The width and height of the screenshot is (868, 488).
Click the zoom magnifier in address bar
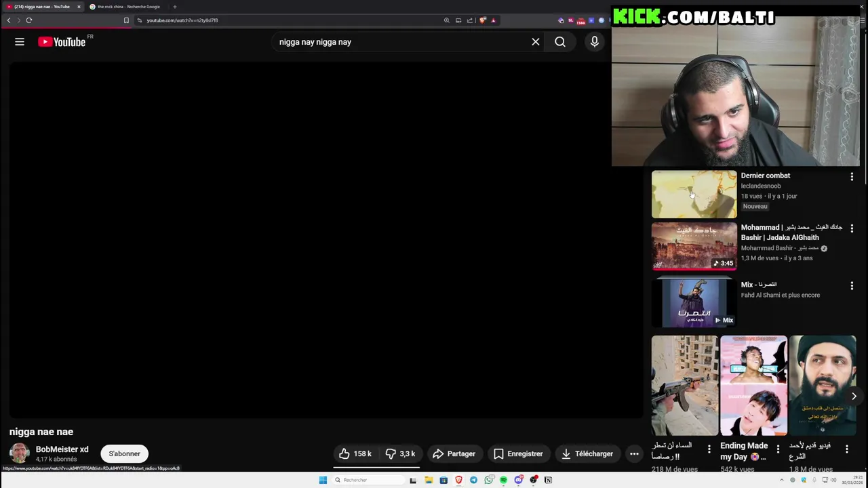[447, 20]
